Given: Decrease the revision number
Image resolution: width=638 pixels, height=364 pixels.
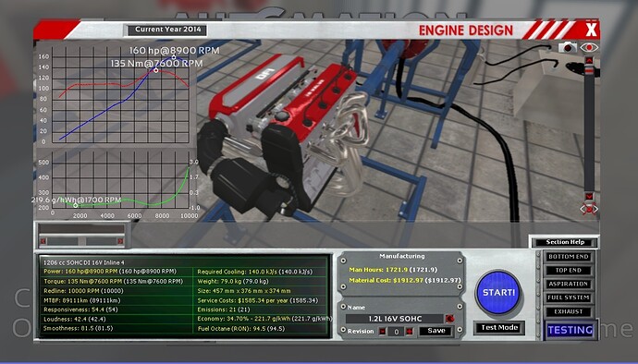Looking at the screenshot, I should (383, 332).
